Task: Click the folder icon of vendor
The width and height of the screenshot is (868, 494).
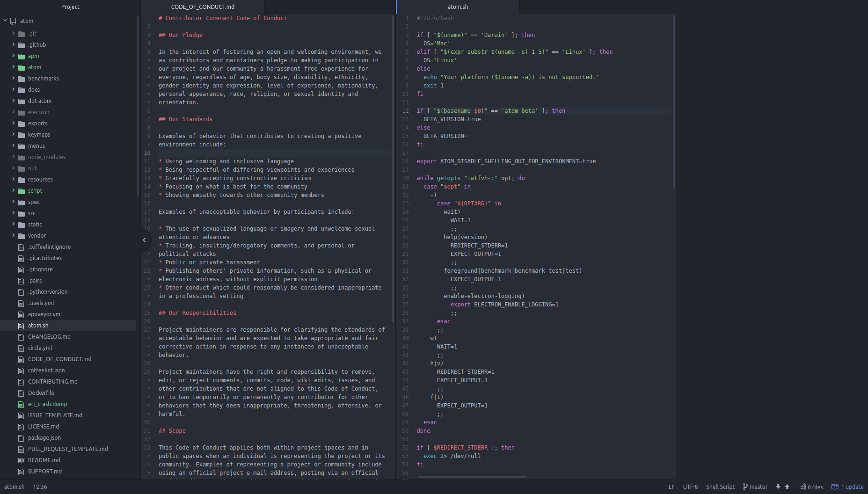Action: [x=21, y=236]
